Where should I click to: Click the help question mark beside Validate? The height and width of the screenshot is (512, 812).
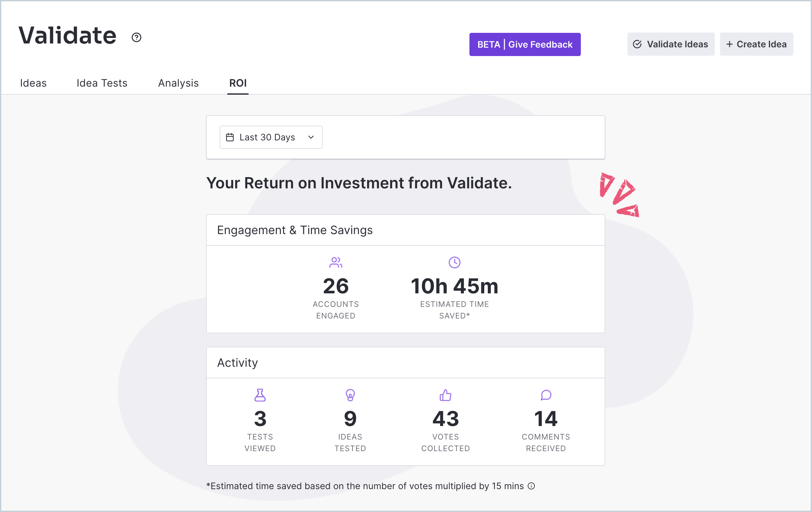pos(136,37)
